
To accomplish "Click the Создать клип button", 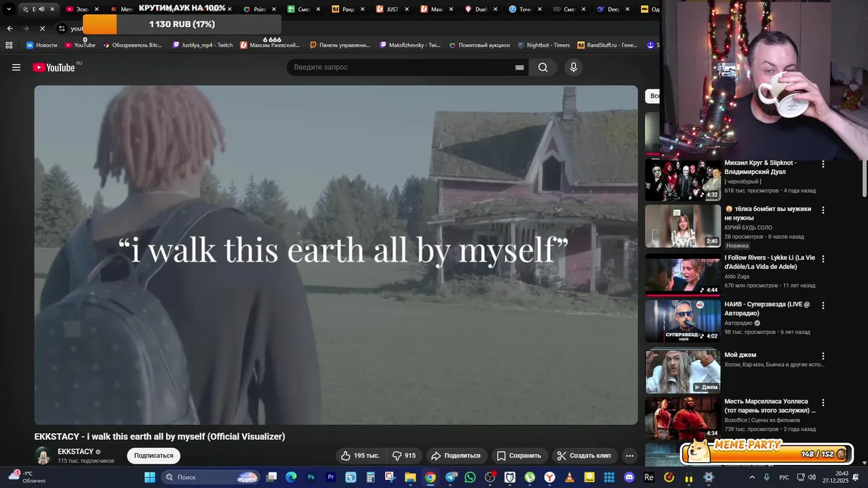I will pos(584,455).
